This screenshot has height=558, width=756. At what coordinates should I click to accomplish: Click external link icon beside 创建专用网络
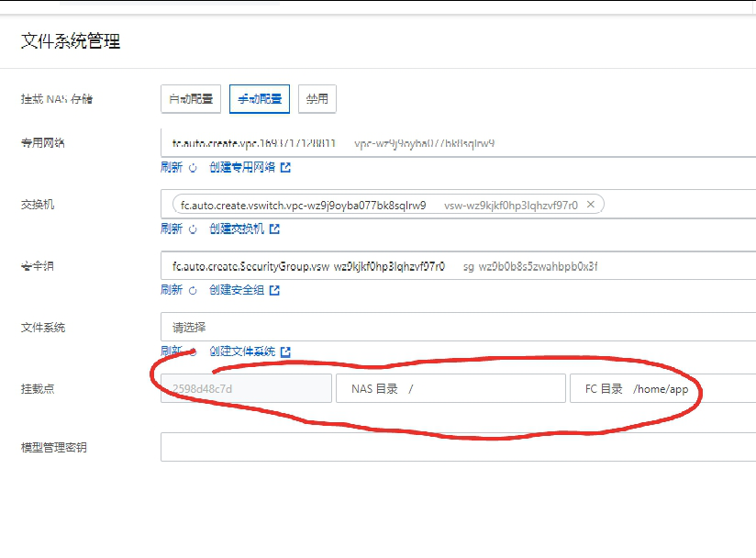(x=285, y=167)
